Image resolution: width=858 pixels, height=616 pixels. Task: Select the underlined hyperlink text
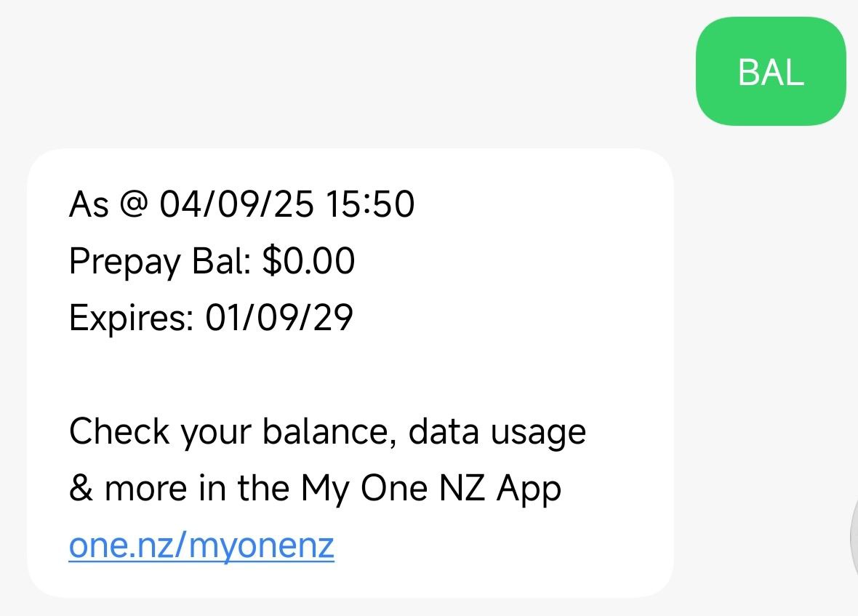pos(201,544)
